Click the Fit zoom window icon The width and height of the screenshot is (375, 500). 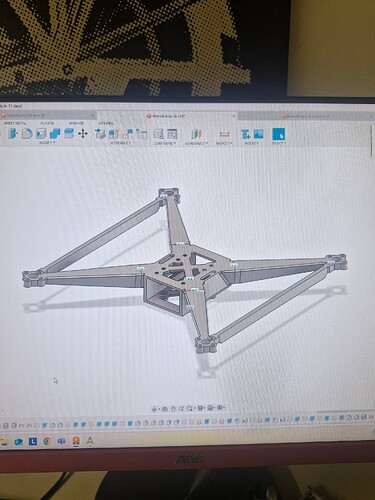click(x=190, y=409)
